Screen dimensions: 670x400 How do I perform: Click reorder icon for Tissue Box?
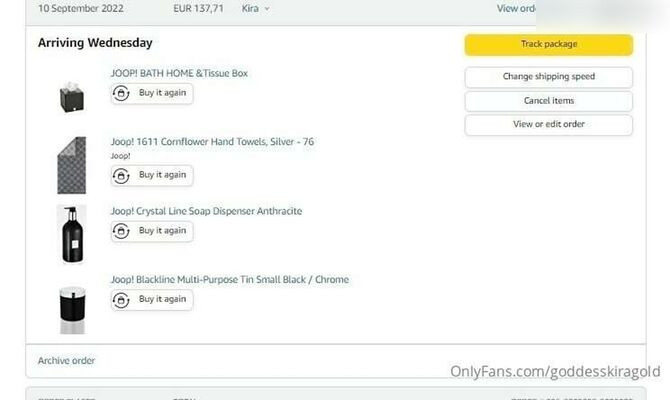click(121, 93)
